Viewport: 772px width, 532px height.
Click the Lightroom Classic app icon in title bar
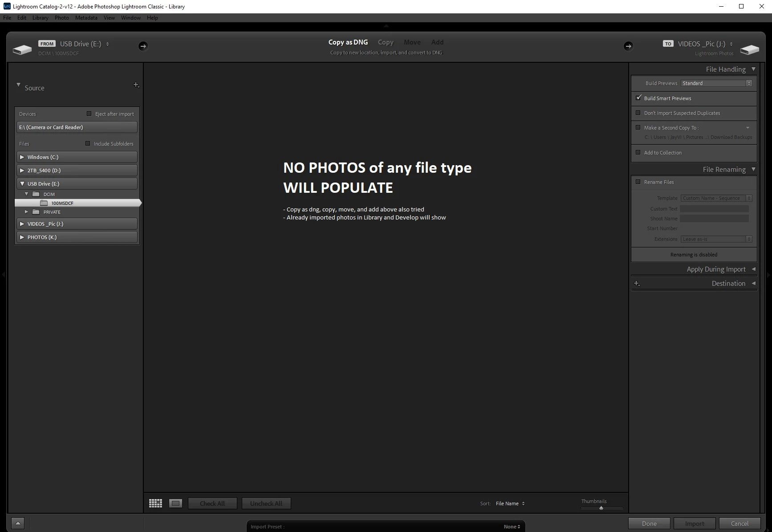point(7,6)
